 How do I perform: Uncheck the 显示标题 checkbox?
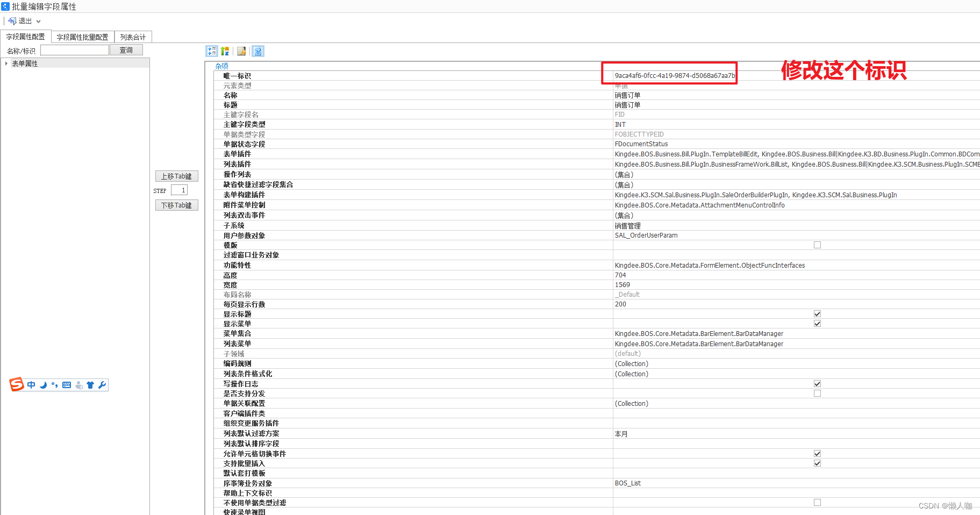coord(817,314)
